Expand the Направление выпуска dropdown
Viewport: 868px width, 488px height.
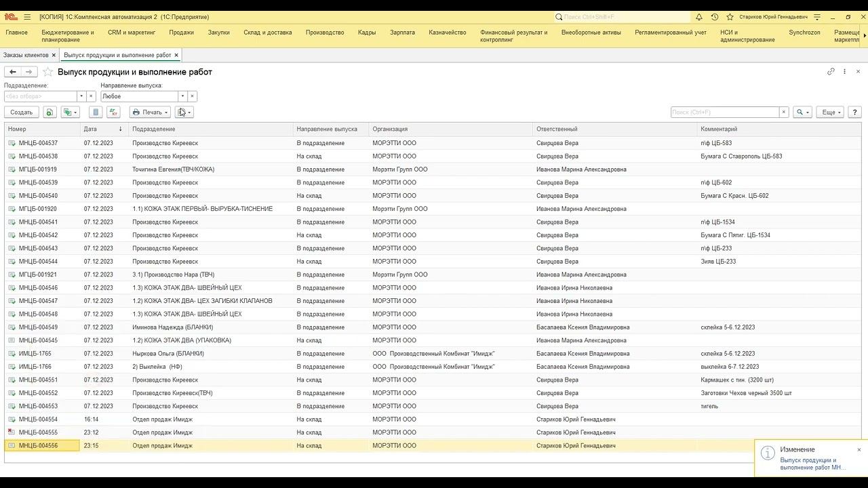click(x=182, y=96)
